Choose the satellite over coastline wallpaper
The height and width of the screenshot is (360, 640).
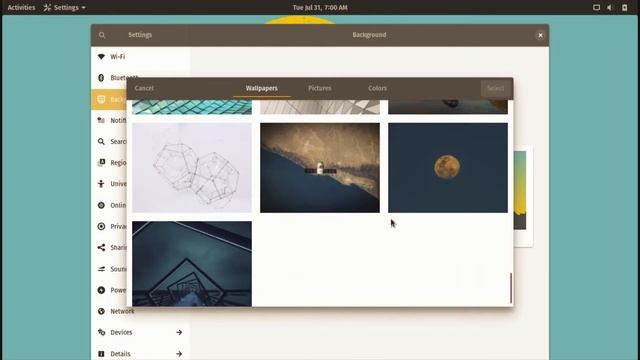[320, 168]
